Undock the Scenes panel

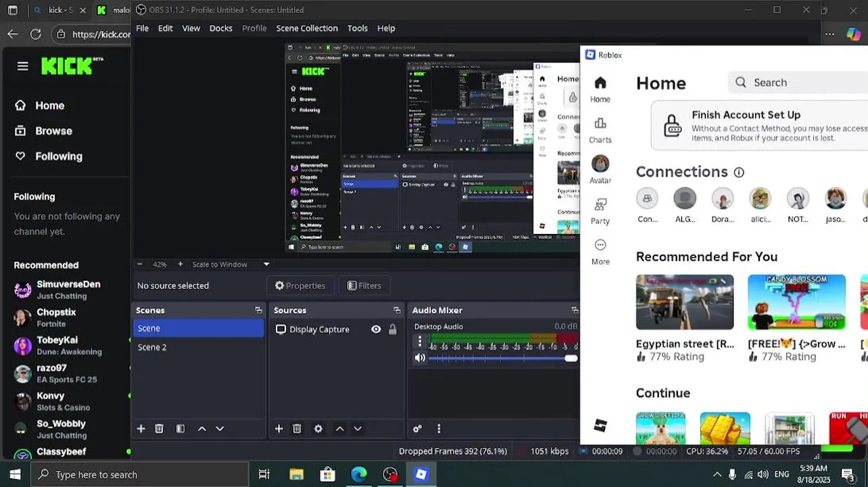[x=258, y=310]
